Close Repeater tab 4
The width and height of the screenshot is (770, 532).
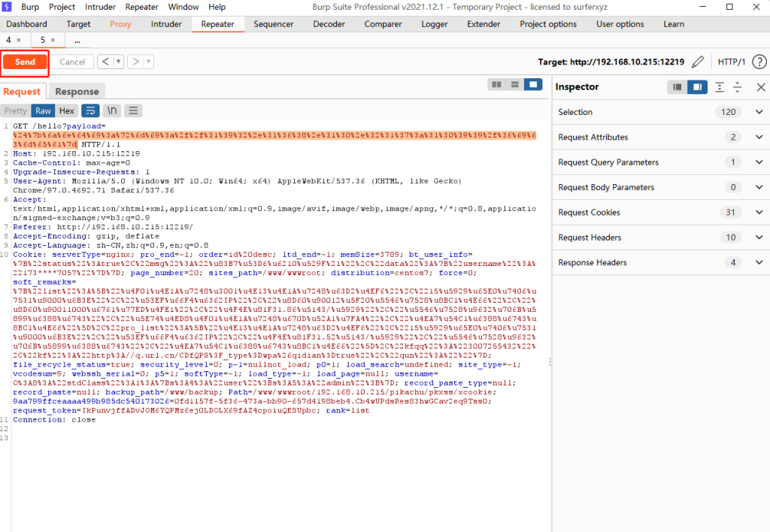(x=19, y=41)
